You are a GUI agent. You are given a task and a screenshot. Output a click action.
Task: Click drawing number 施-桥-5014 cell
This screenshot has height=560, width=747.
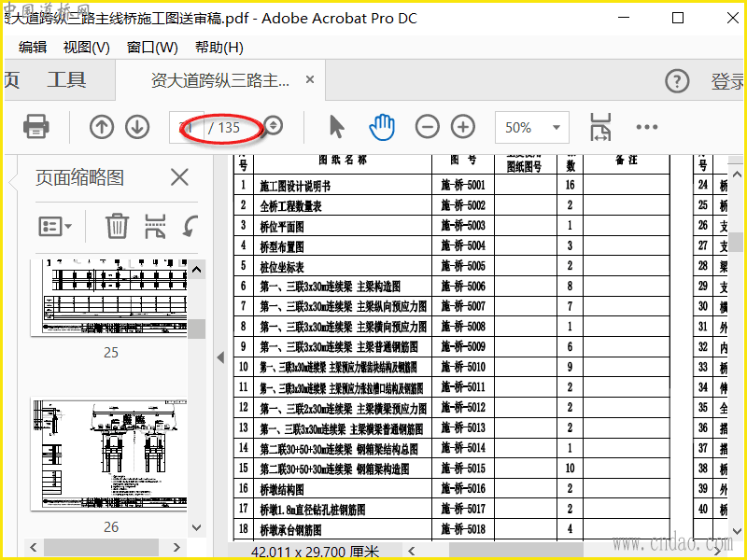(x=463, y=448)
